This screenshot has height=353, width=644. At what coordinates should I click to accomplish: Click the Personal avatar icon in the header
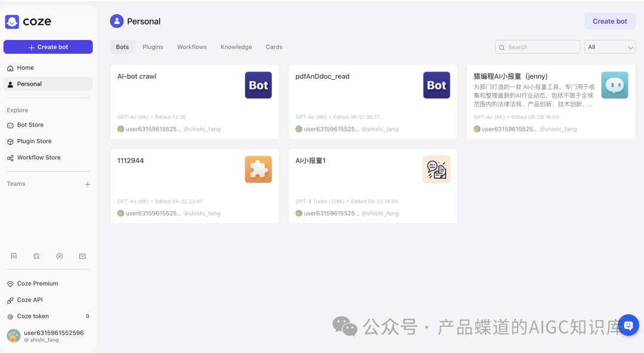tap(117, 21)
